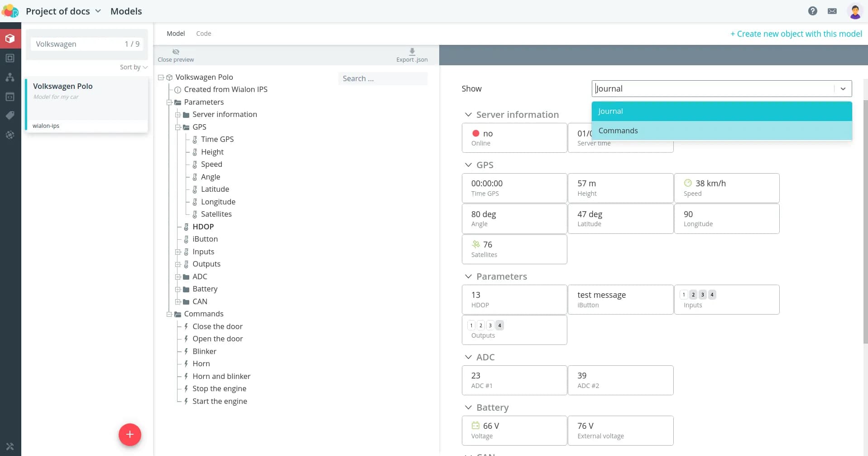The height and width of the screenshot is (456, 868).
Task: Click Create new object with this model
Action: [x=796, y=34]
